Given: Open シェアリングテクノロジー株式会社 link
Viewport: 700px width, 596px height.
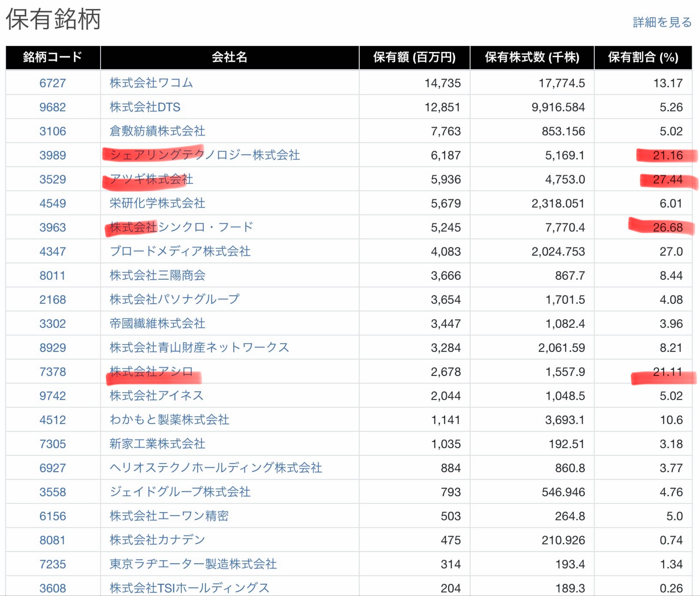Looking at the screenshot, I should [205, 155].
